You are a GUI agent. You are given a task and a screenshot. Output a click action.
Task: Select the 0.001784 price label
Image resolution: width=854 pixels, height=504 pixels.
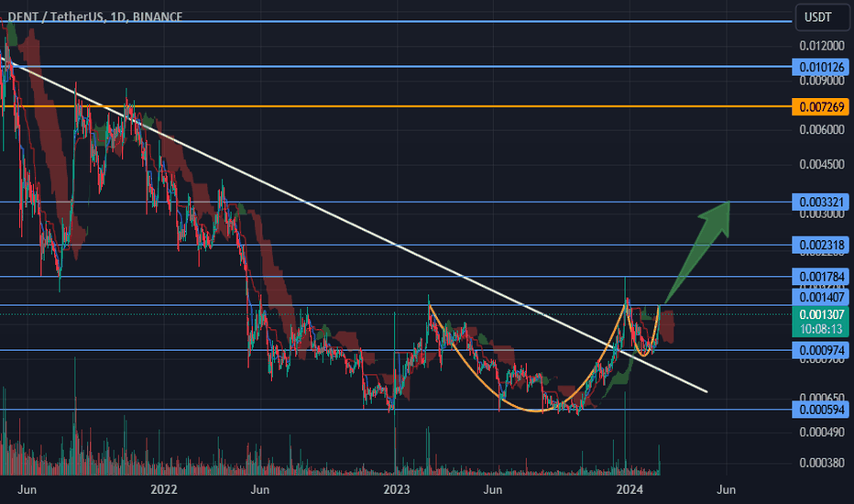point(820,277)
